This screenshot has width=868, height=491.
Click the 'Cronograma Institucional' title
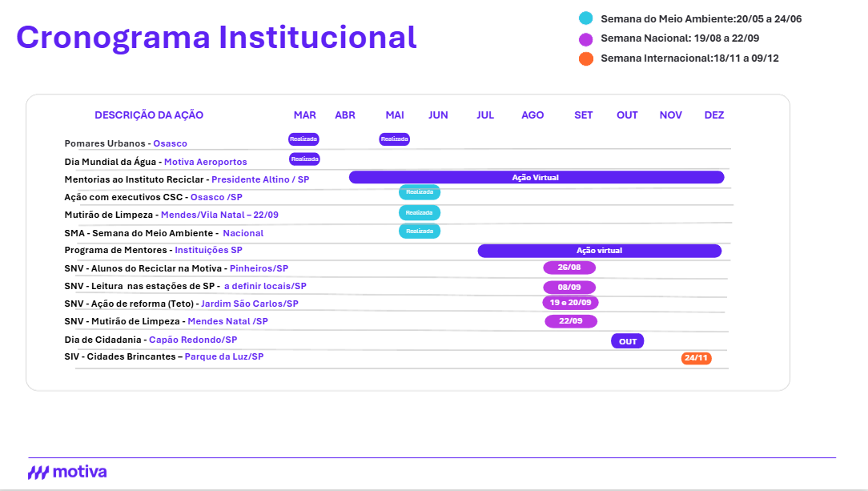[216, 38]
